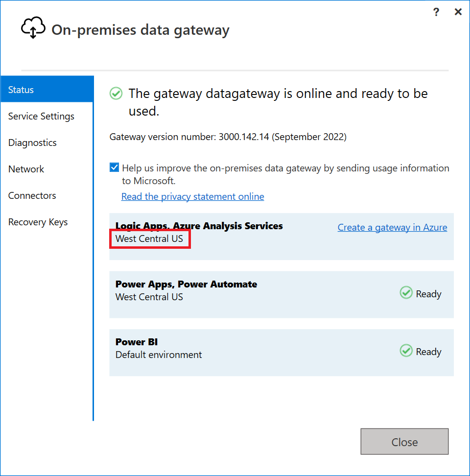Select the Diagnostics sidebar entry
470x476 pixels.
pyautogui.click(x=32, y=143)
